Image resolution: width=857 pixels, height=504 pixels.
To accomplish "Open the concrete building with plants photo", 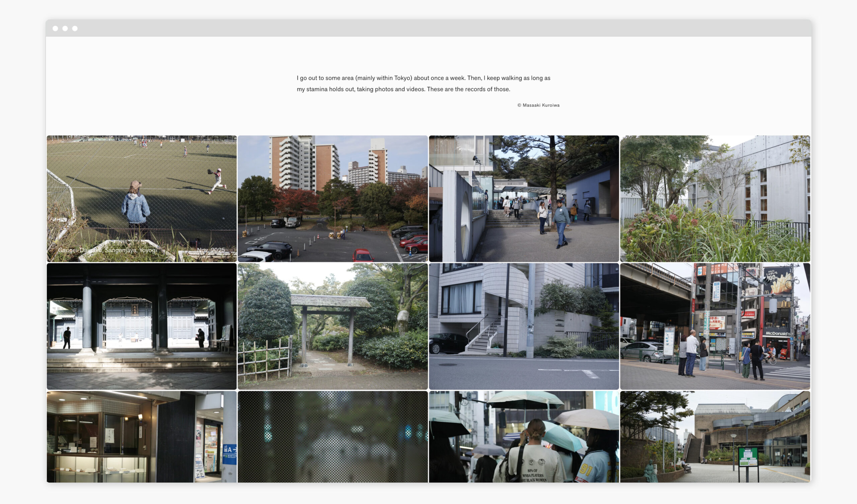I will [x=715, y=198].
